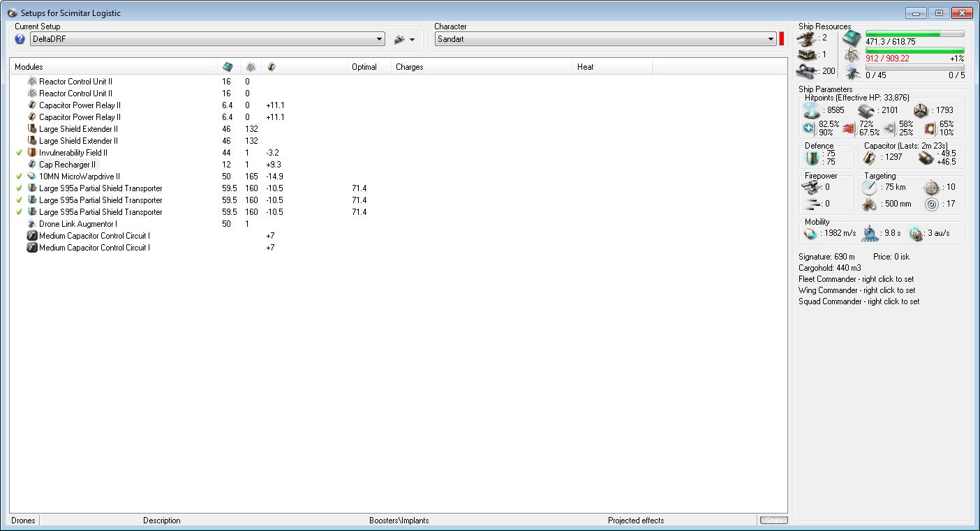Click the Stats button at bottom right
Screen dimensions: 980x531
tap(773, 521)
